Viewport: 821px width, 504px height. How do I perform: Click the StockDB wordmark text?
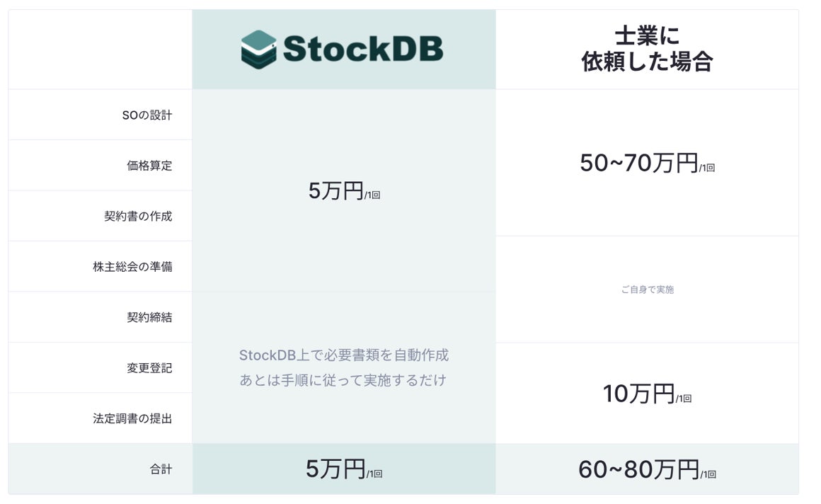pos(363,49)
